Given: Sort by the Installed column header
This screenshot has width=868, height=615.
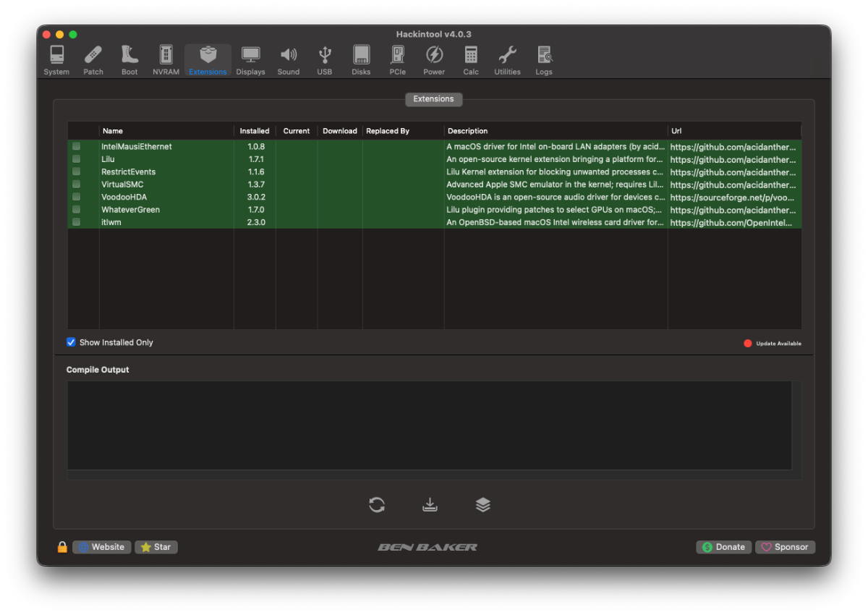Looking at the screenshot, I should click(255, 131).
